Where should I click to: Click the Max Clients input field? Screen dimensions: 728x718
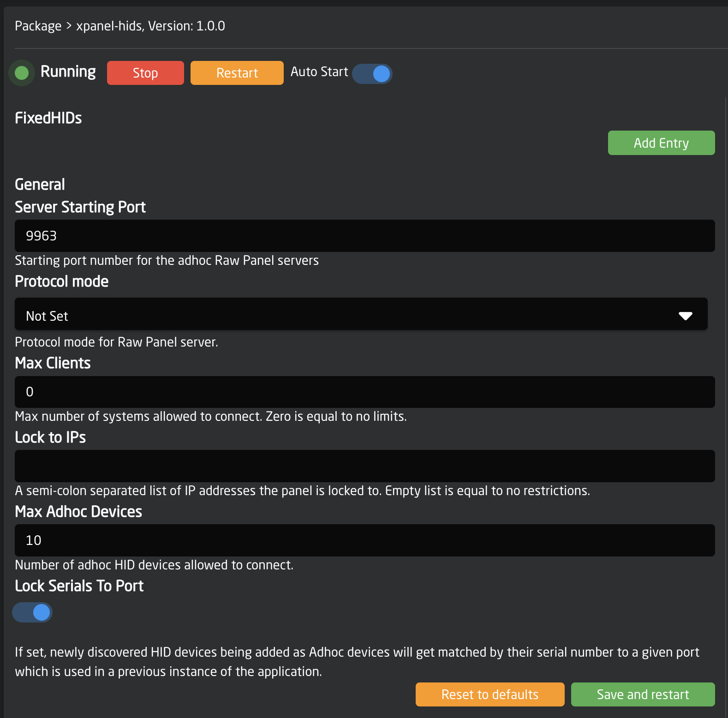coord(365,392)
